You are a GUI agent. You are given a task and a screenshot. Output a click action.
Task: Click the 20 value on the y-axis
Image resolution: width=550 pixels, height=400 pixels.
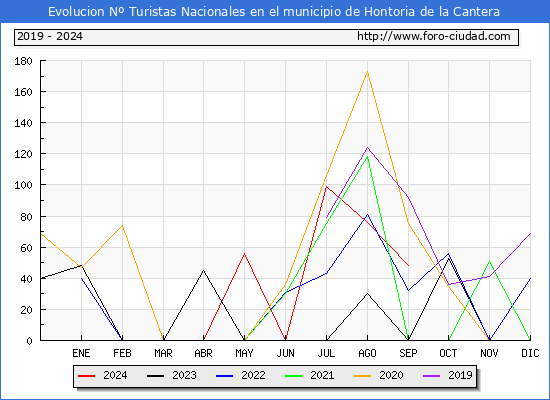(26, 310)
